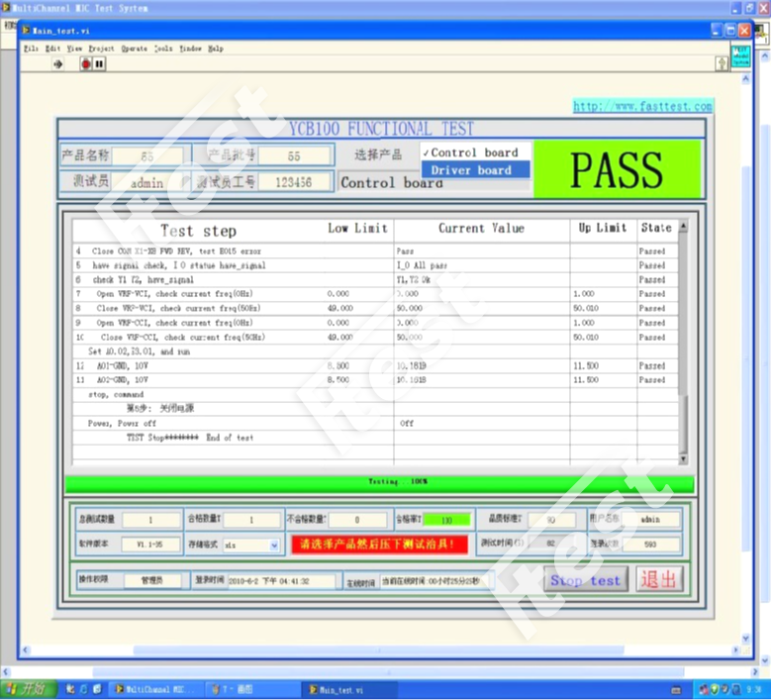Click the red Abort Execution icon
772x700 pixels.
point(86,64)
